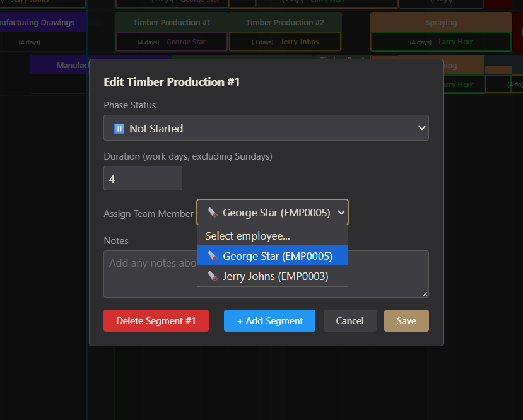Image resolution: width=523 pixels, height=420 pixels.
Task: Click the Phase Status dropdown chevron arrow
Action: click(x=422, y=128)
